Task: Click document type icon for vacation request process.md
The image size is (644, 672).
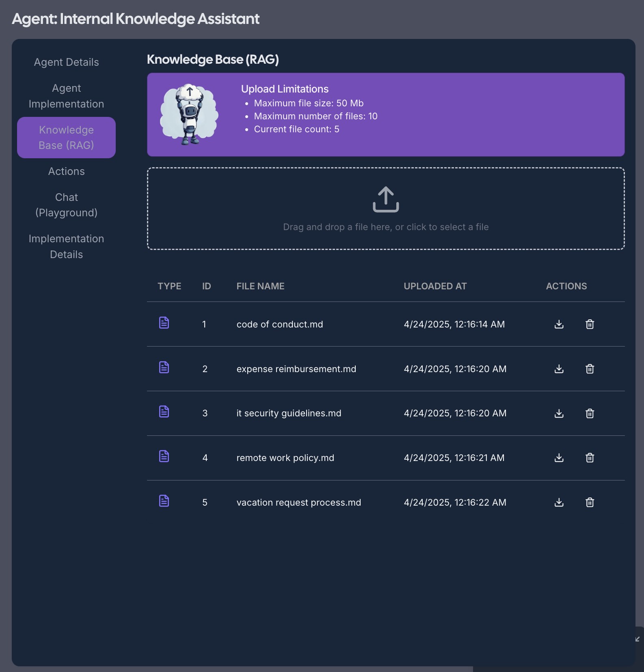Action: coord(164,501)
